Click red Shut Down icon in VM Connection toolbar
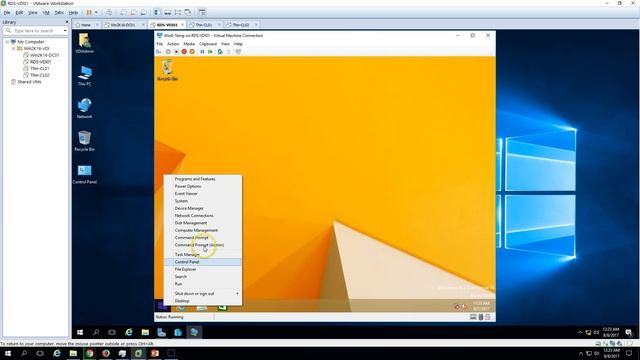Viewport: 640px width, 360px height. pos(184,52)
